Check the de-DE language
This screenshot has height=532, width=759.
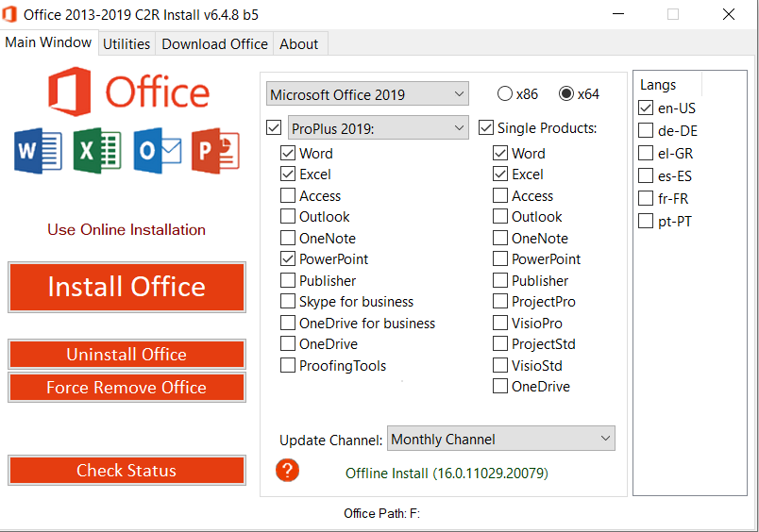(646, 130)
